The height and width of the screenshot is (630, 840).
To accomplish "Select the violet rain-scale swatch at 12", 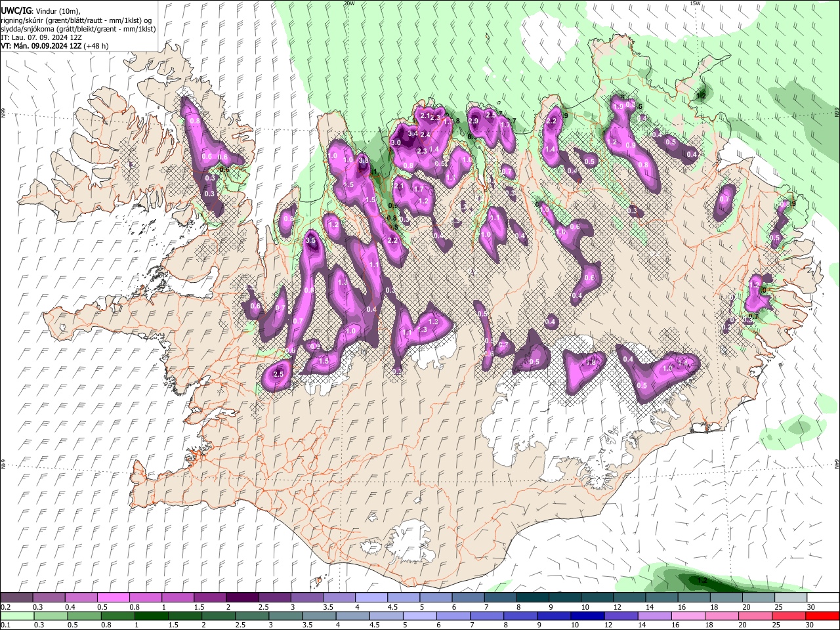I will pos(621,616).
